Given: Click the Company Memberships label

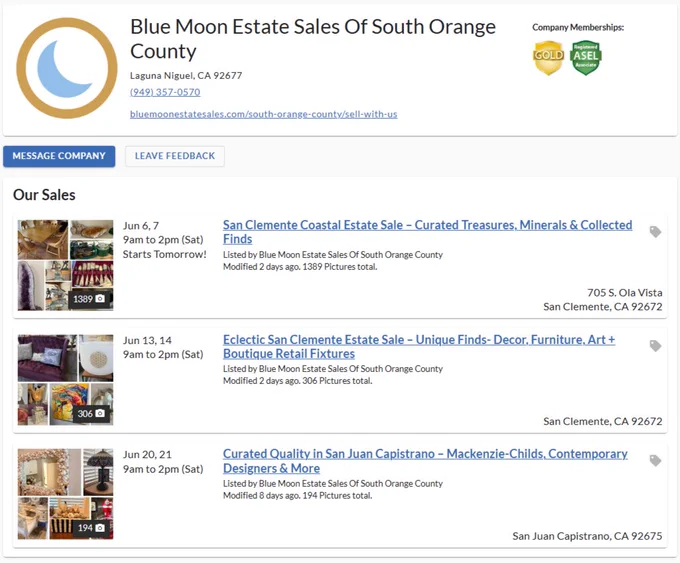Looking at the screenshot, I should point(578,27).
